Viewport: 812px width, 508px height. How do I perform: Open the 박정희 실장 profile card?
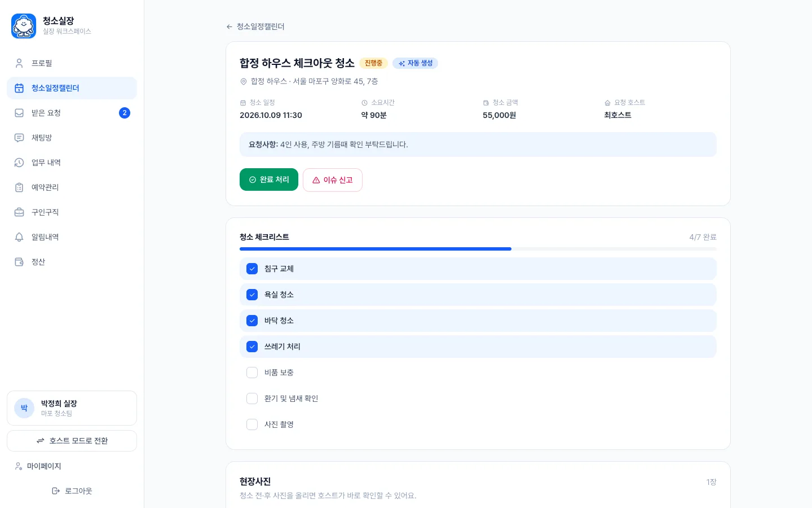click(72, 408)
